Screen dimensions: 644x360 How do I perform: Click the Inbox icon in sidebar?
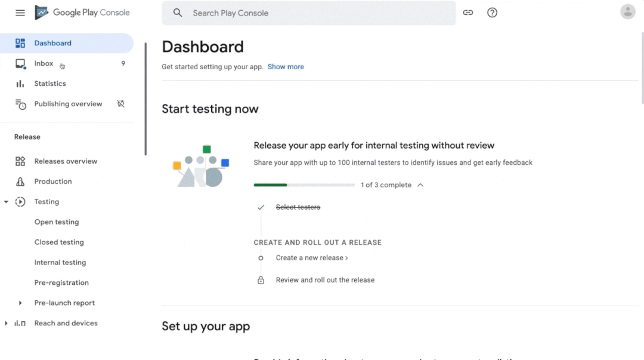[20, 63]
